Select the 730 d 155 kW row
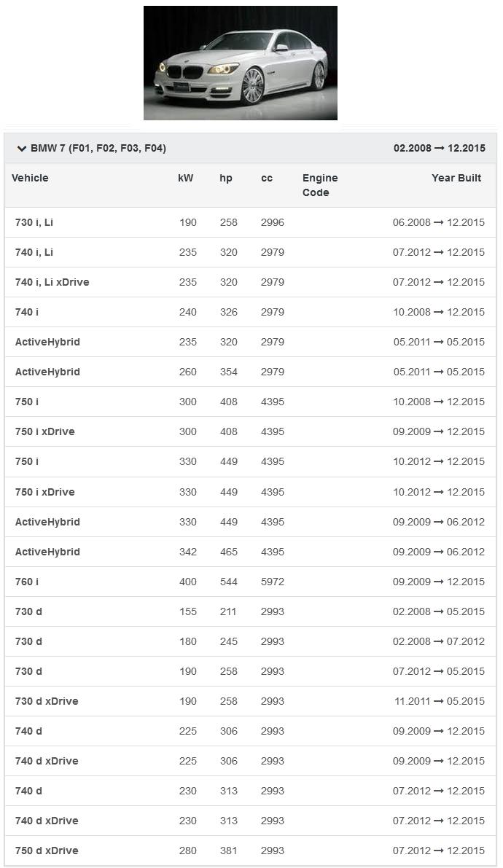The image size is (503, 868). [x=28, y=611]
